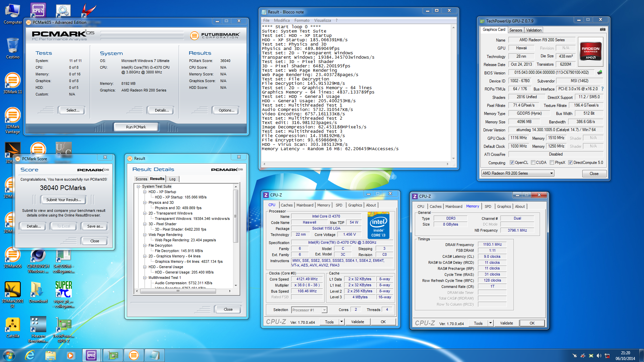644x362 pixels.
Task: Toggle the CUDA checkbox in GPU-Z
Action: 533,163
